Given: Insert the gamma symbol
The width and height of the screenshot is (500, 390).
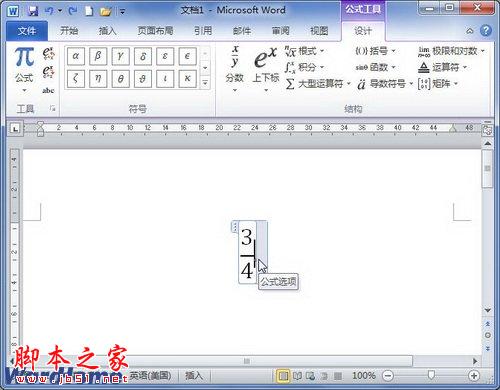Looking at the screenshot, I should [x=120, y=56].
